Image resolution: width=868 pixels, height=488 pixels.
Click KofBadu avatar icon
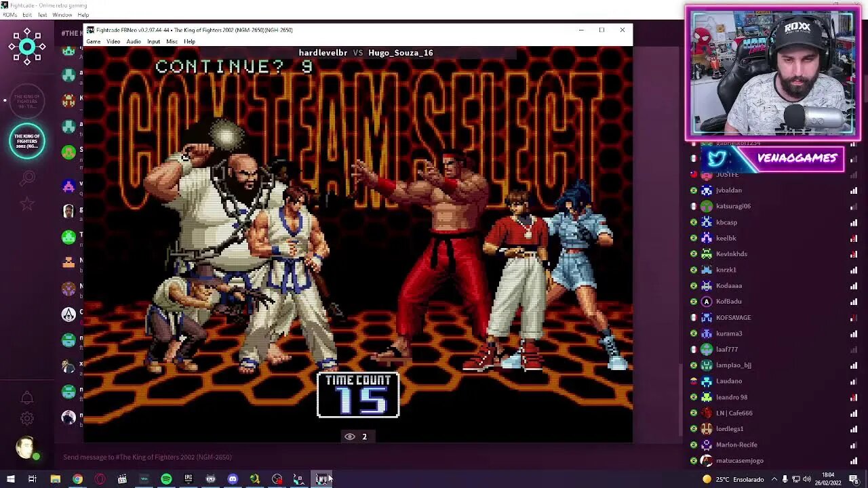click(x=707, y=302)
